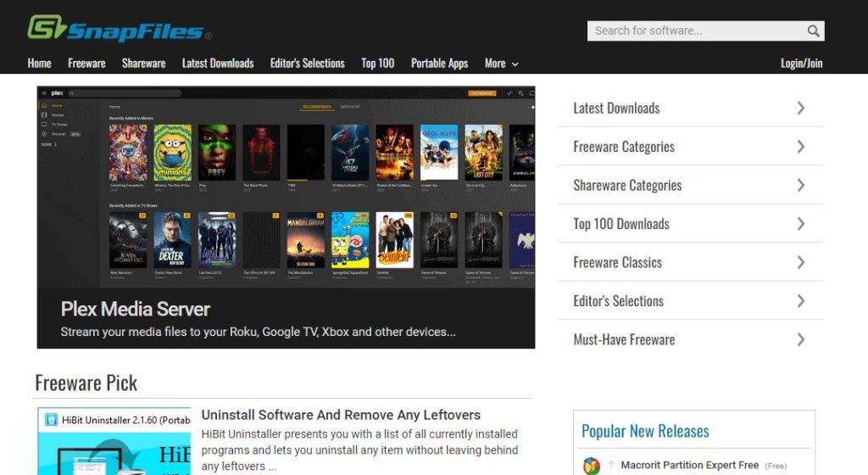Click the Popular New Releases heading

[645, 431]
